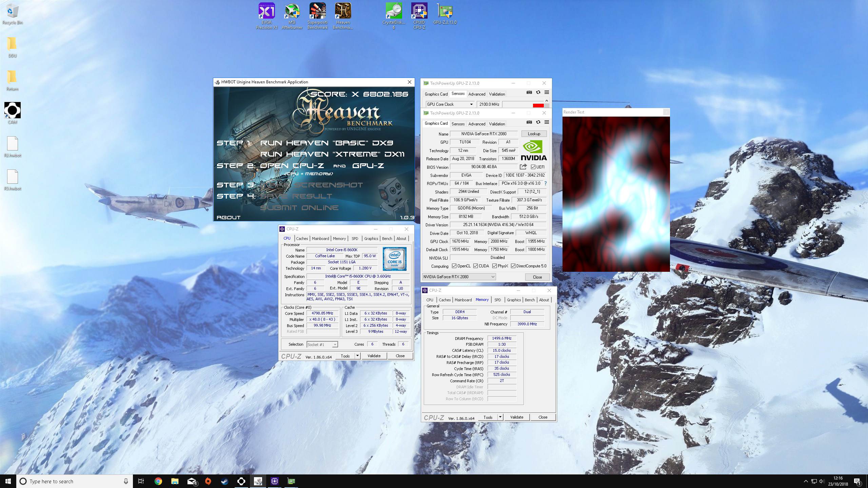Viewport: 868px width, 488px height.
Task: Click Bus Interface question mark in GPU-Z
Action: 545,183
